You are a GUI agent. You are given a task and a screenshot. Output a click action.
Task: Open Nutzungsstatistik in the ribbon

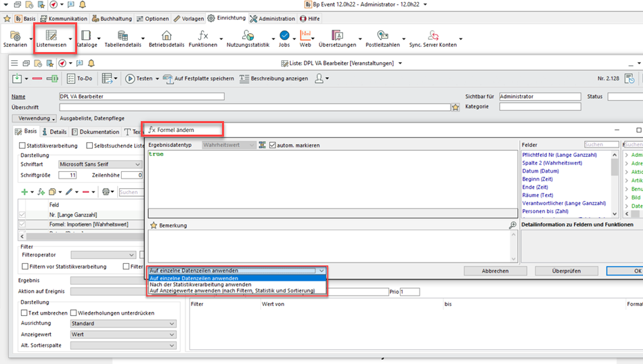[248, 39]
